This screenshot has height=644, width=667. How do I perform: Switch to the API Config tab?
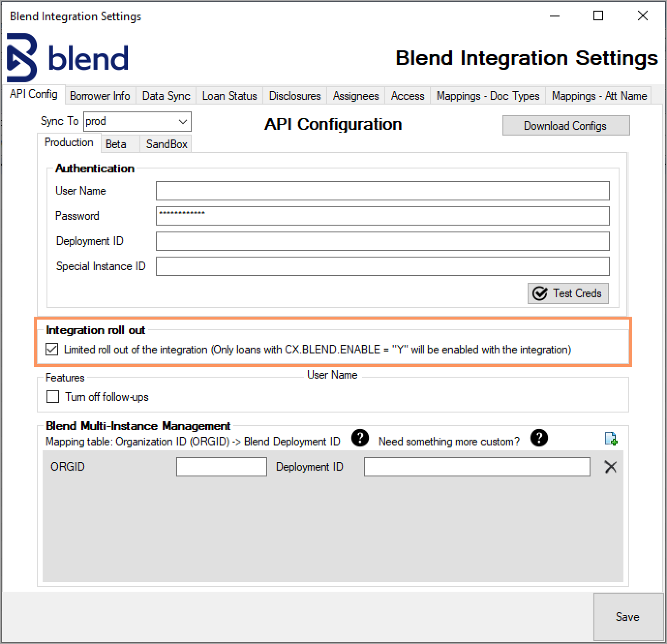33,94
